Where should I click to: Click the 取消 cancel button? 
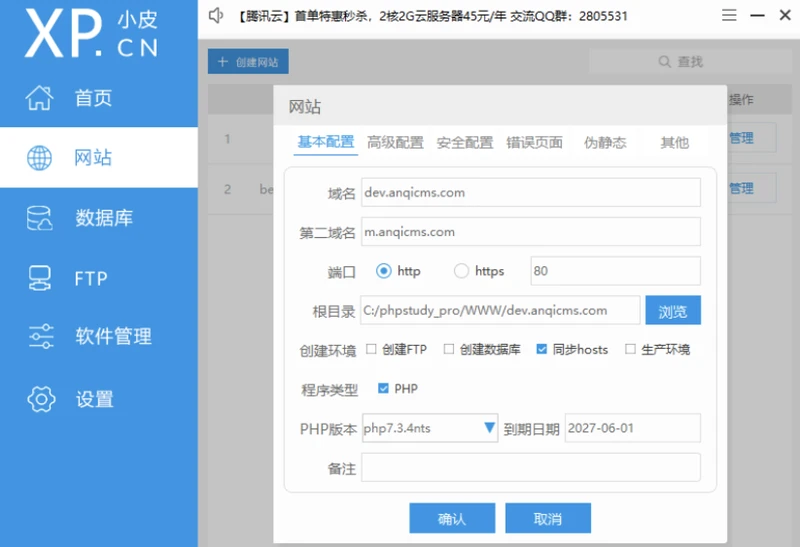coord(547,518)
